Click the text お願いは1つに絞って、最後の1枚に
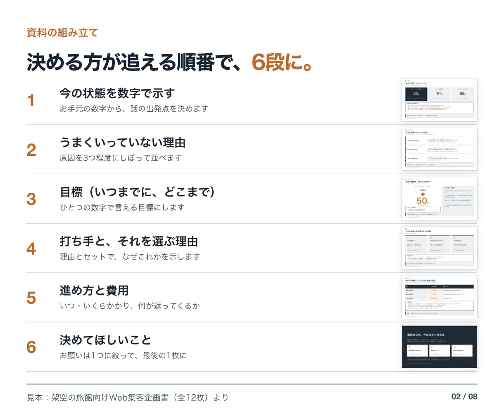 [x=123, y=356]
